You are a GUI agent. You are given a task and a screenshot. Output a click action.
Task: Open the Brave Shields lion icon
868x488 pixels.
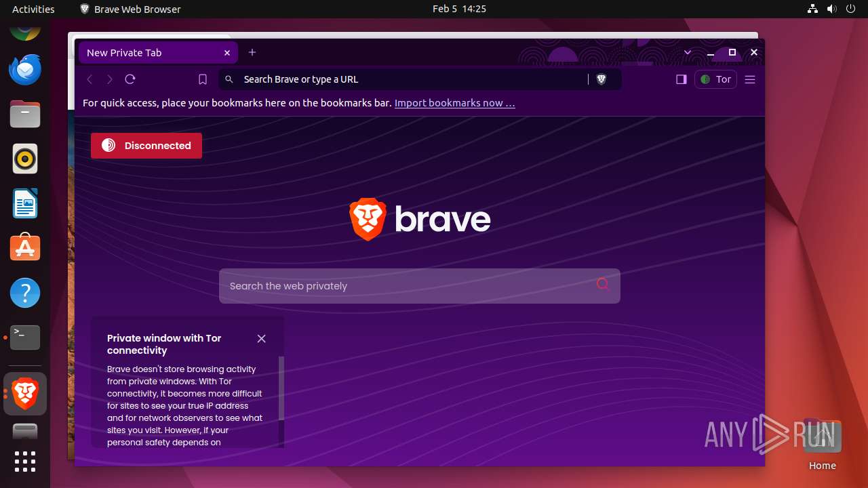[x=601, y=79]
